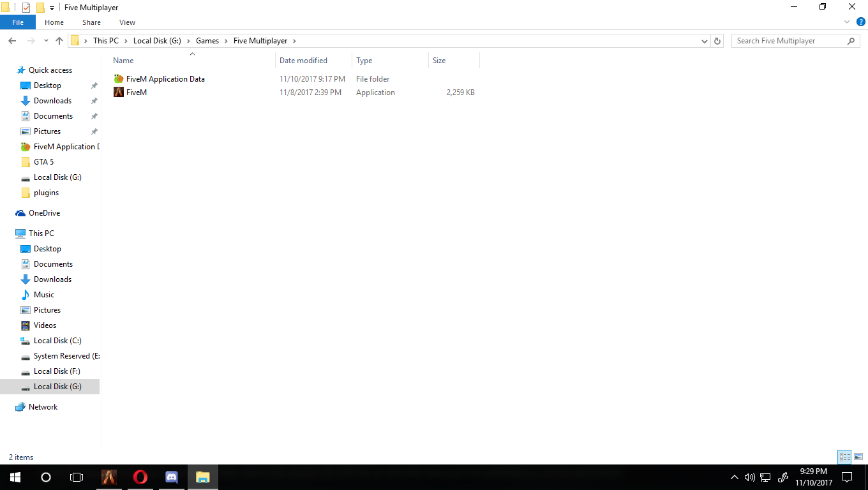Switch to the Share ribbon tab

pyautogui.click(x=91, y=22)
